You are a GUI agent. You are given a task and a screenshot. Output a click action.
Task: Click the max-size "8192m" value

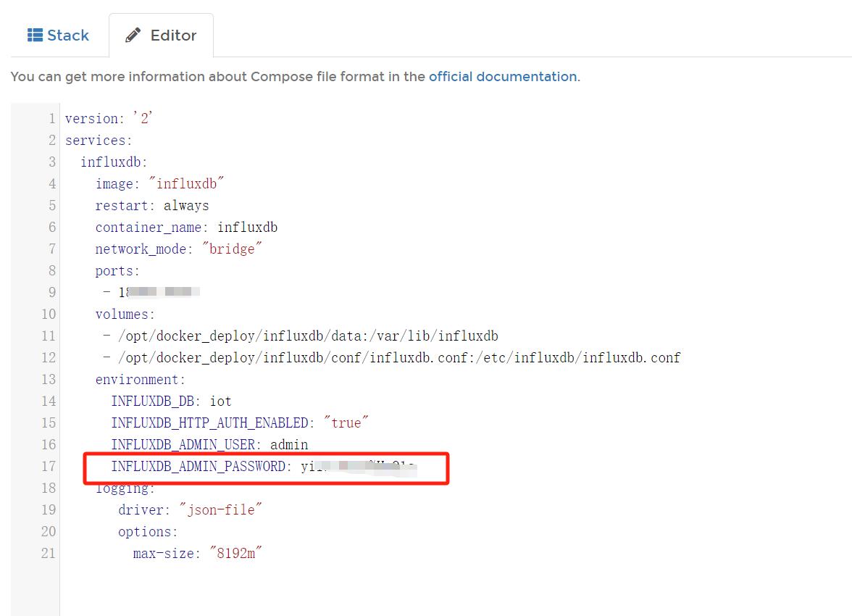pos(235,553)
